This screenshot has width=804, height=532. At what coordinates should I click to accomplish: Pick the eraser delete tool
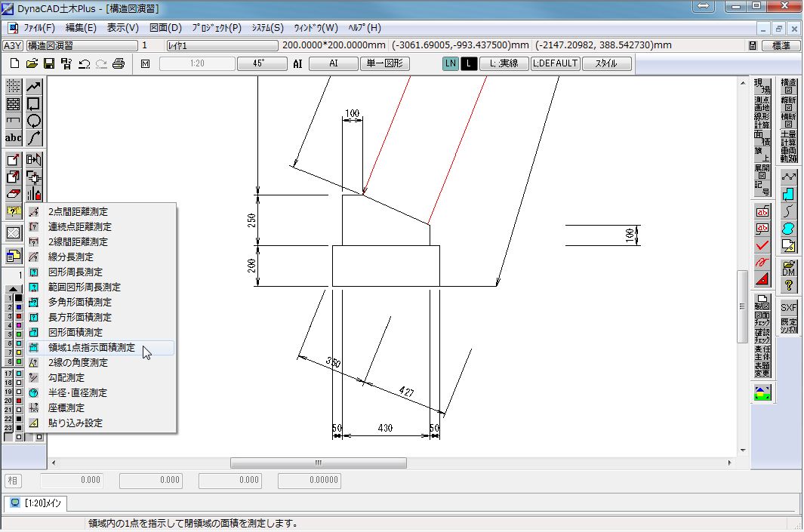tap(14, 194)
